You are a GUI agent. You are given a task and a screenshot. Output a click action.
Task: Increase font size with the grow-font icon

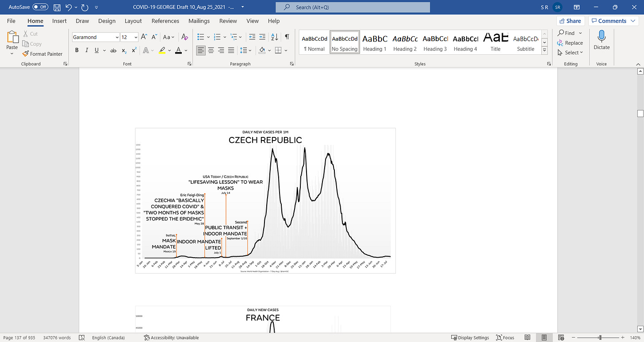144,37
